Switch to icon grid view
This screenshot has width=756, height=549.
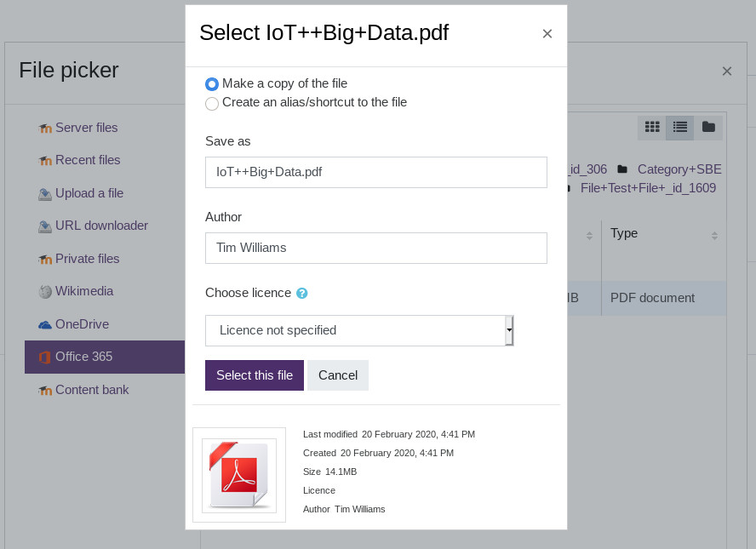652,128
